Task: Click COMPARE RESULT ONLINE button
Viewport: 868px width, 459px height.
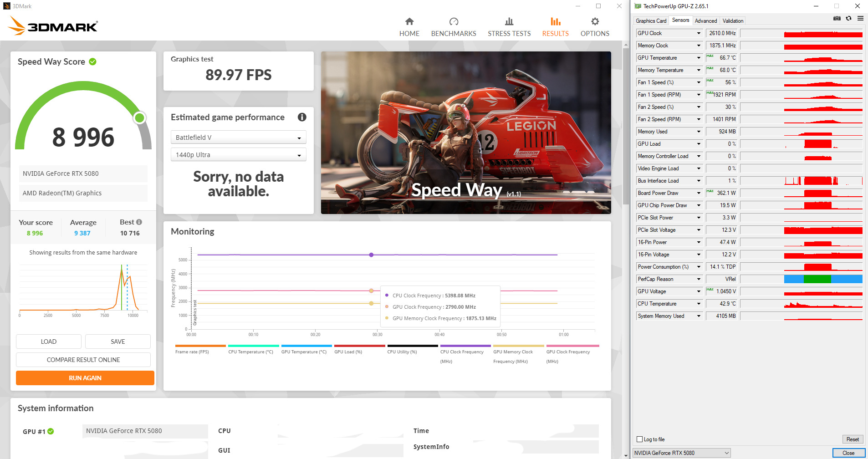Action: click(x=83, y=360)
